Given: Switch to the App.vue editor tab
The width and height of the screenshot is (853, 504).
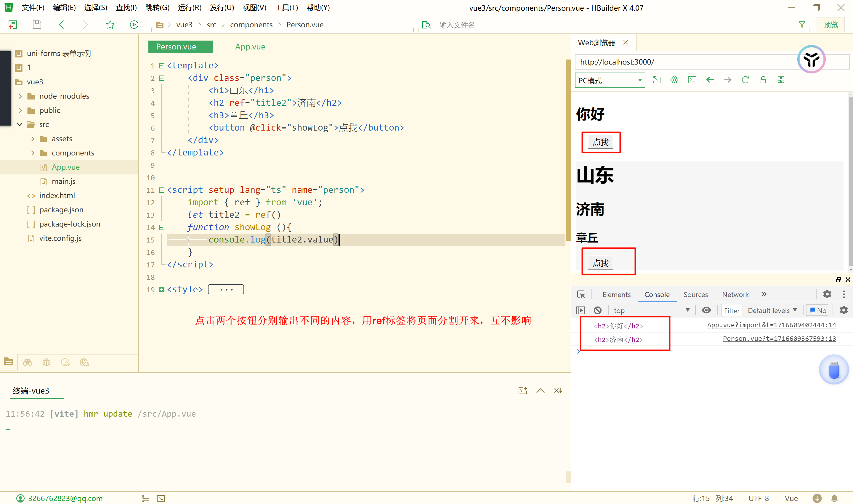Looking at the screenshot, I should 250,47.
